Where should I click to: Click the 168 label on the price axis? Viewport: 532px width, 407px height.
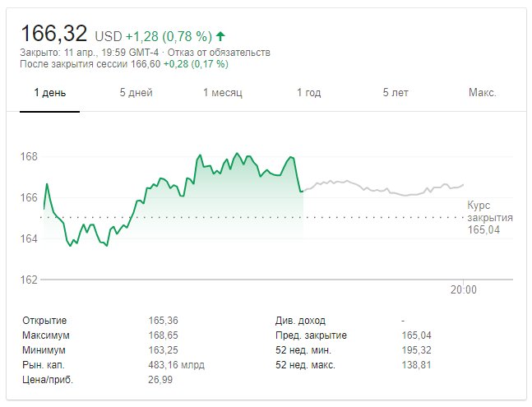pos(29,156)
